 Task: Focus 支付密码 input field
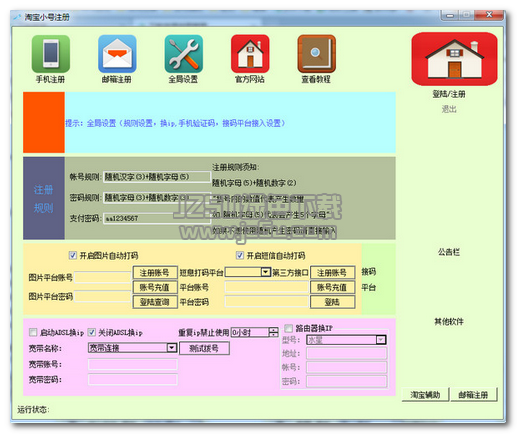tap(157, 218)
